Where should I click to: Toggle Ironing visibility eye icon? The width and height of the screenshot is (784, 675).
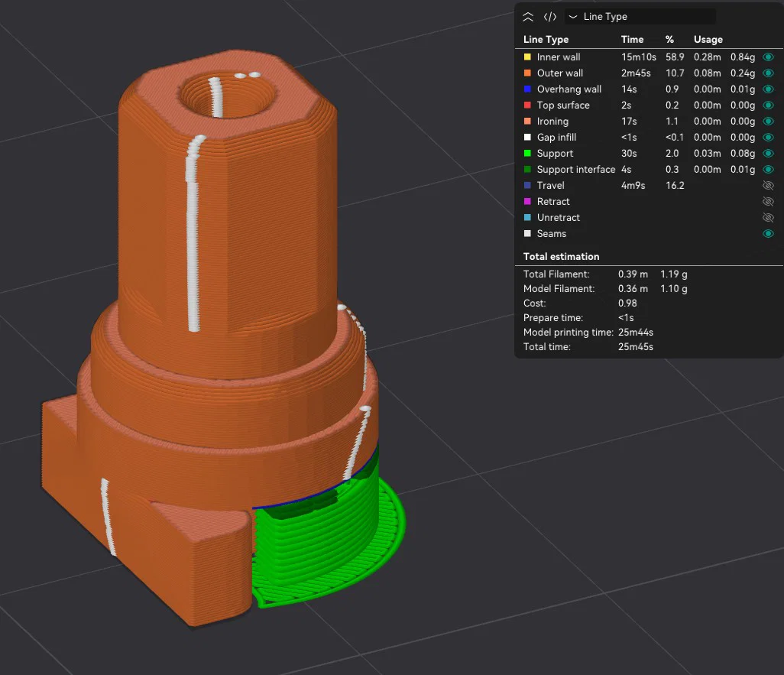(768, 121)
